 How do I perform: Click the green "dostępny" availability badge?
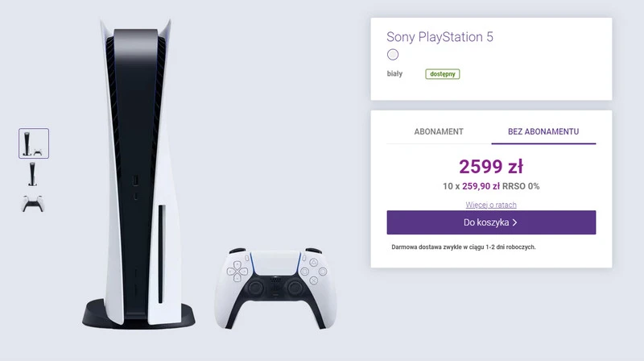pos(443,74)
